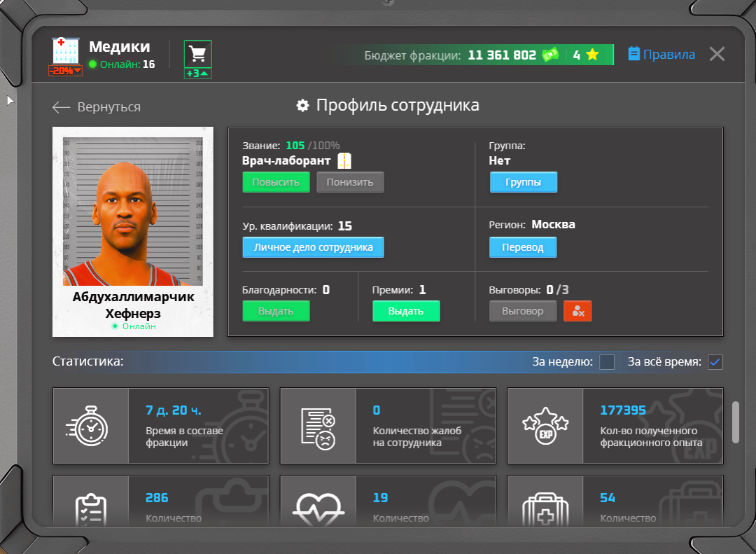This screenshot has height=554, width=756.
Task: Click the doctor coat rank icon
Action: point(344,161)
